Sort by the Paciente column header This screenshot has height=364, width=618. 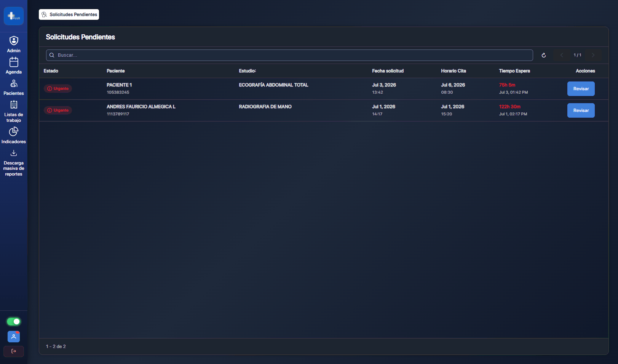point(116,71)
